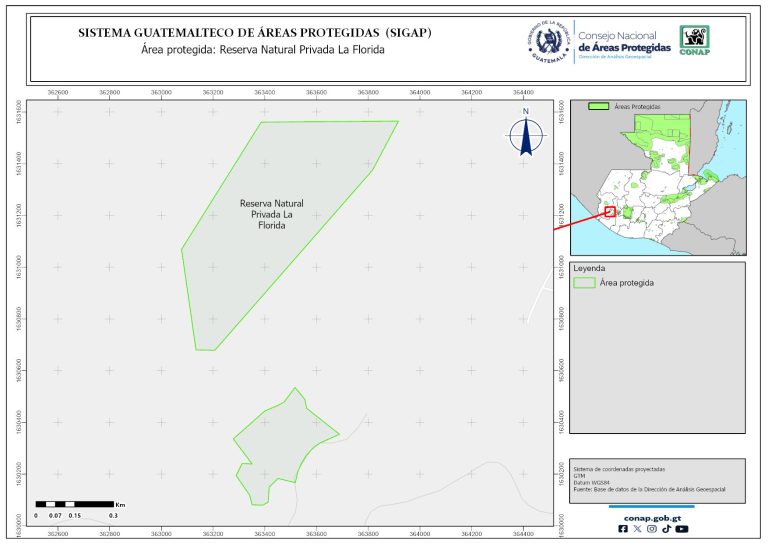The height and width of the screenshot is (543, 768).
Task: Click the YouTube icon
Action: 681,529
